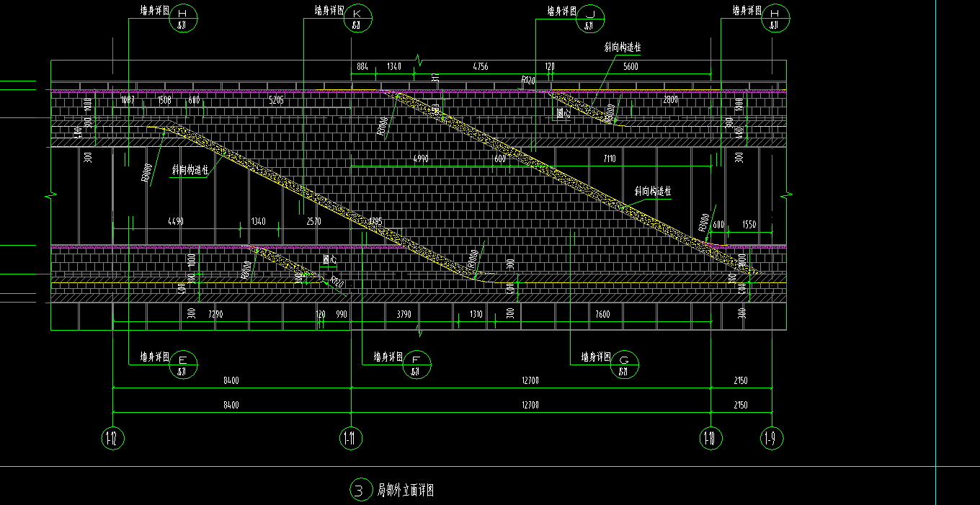
Task: Select 墙身详图 label beside E bubble
Action: [154, 357]
